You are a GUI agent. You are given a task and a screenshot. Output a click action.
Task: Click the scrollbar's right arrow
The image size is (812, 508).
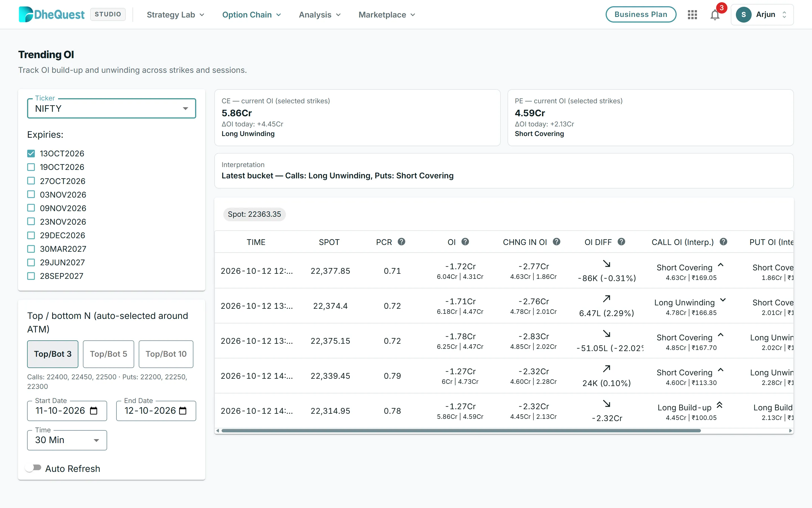(791, 431)
